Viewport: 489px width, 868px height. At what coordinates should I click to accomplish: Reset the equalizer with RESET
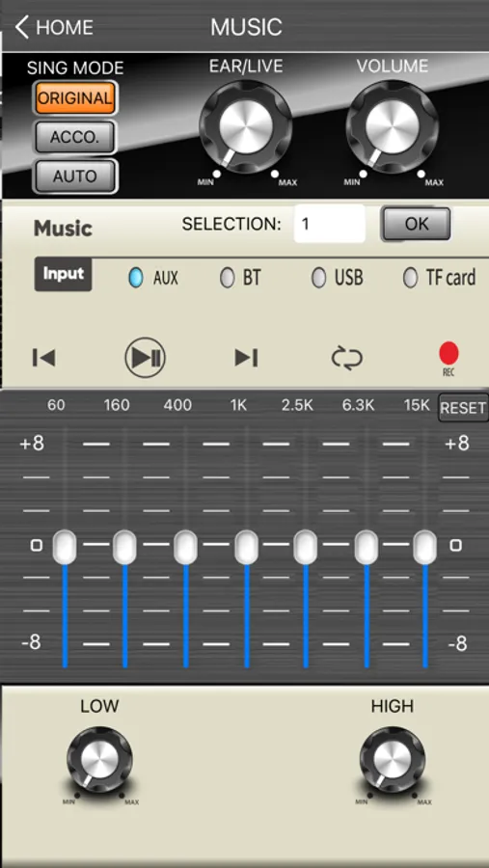(463, 408)
